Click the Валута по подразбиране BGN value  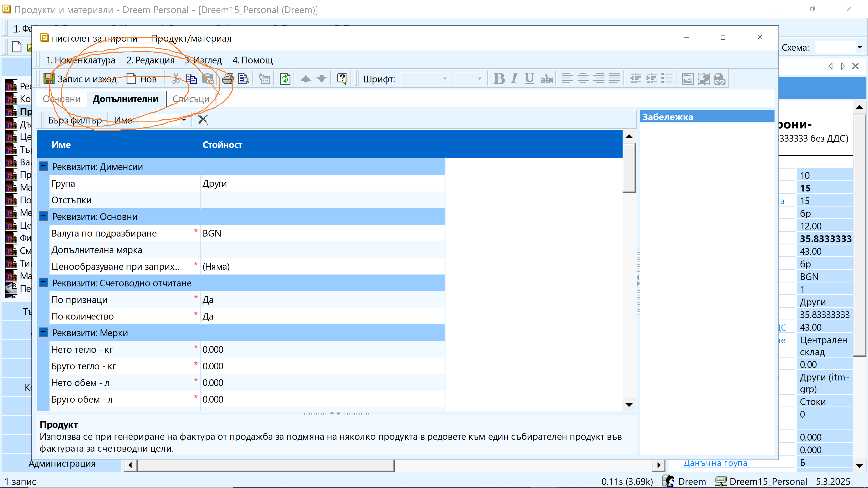[323, 233]
